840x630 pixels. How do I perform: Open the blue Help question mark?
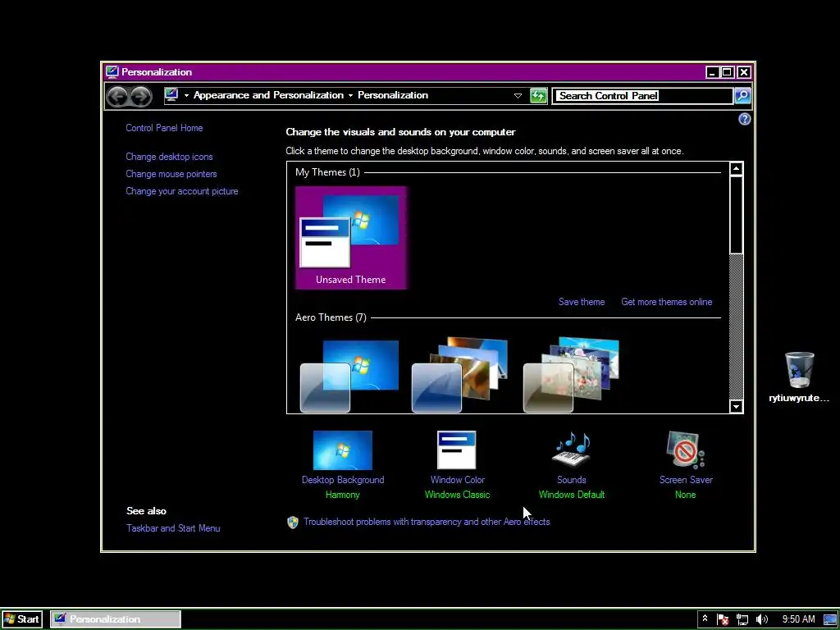pos(744,119)
